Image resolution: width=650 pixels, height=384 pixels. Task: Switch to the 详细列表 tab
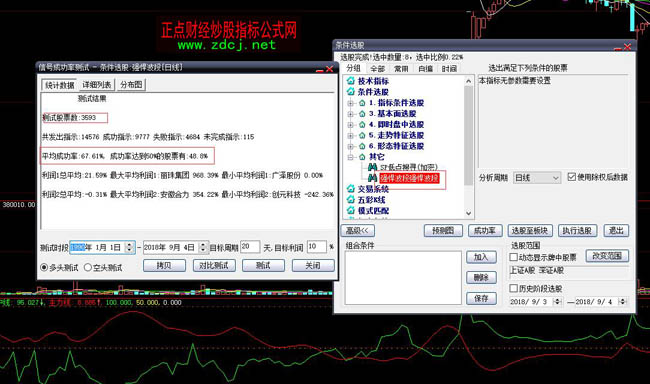pyautogui.click(x=97, y=85)
